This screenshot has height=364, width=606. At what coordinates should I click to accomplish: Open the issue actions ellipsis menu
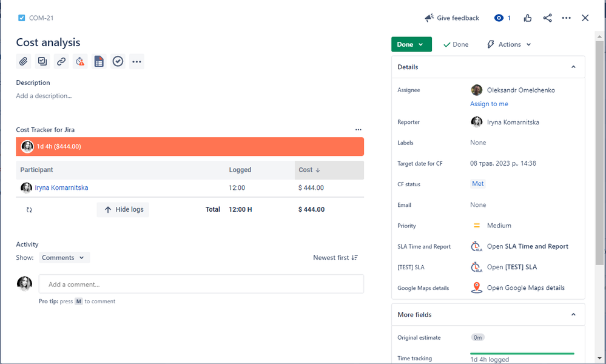point(566,18)
